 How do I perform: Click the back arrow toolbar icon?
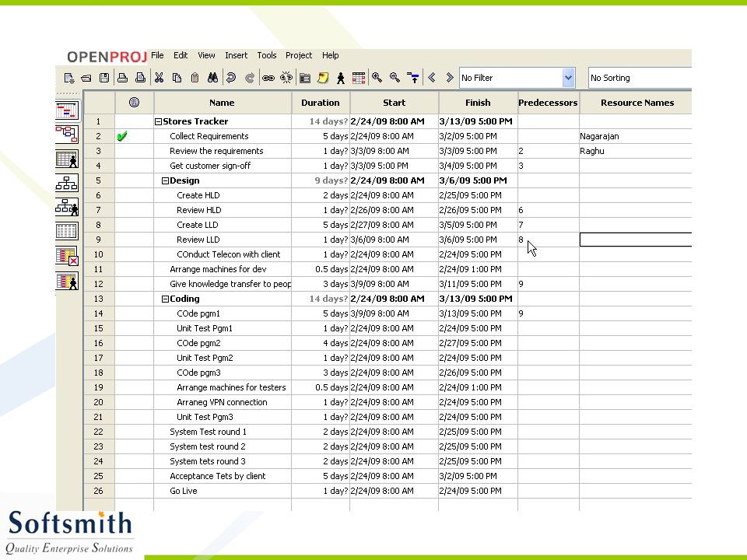pyautogui.click(x=432, y=78)
